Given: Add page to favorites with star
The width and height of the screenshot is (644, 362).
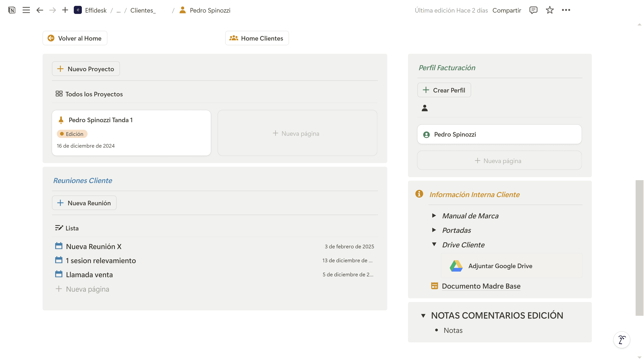Looking at the screenshot, I should click(x=550, y=10).
